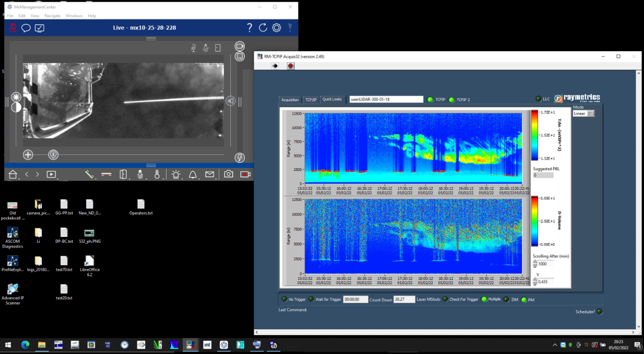
Task: Click the Scrolling After stepper arrows
Action: (x=535, y=264)
